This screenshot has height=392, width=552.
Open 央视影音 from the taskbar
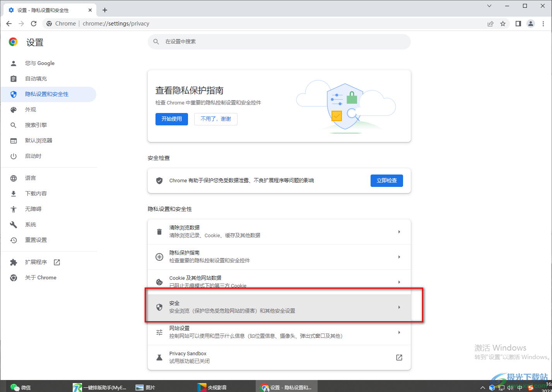pyautogui.click(x=213, y=387)
